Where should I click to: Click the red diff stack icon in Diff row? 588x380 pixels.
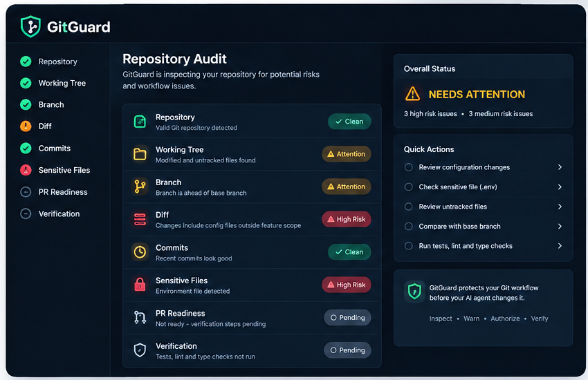coord(140,219)
